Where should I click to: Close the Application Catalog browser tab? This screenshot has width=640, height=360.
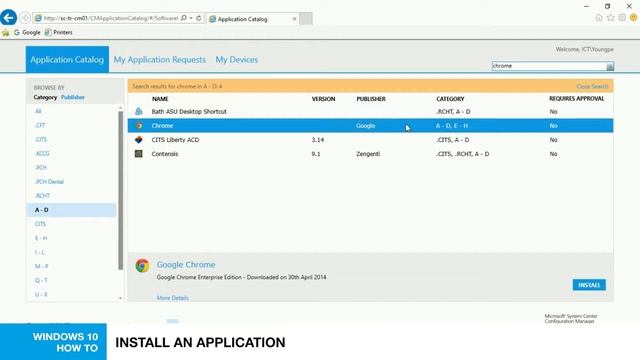point(294,19)
